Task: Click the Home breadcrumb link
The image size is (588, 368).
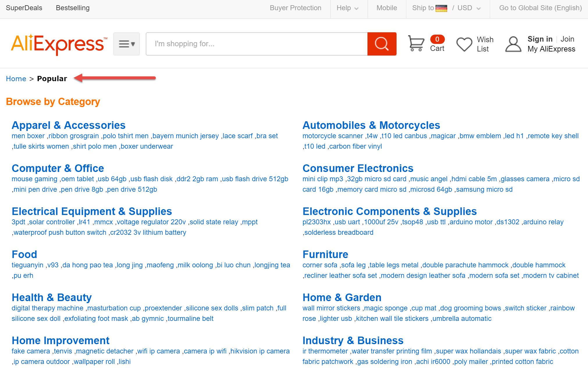Action: (x=16, y=79)
